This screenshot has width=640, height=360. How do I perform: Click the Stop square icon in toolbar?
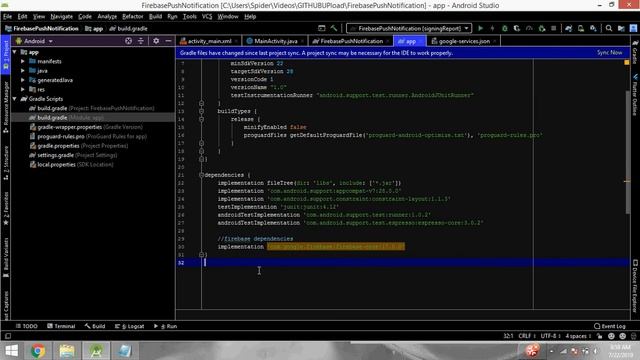point(553,28)
